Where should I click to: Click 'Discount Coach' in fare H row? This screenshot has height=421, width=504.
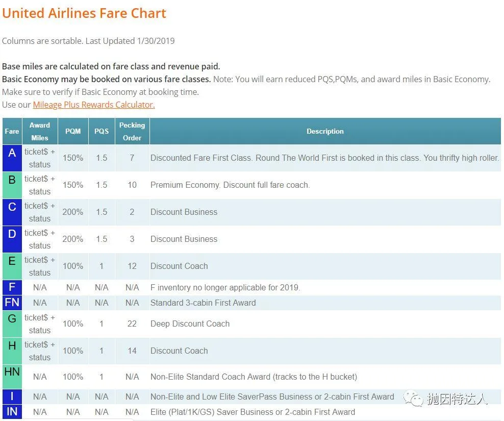pos(179,351)
